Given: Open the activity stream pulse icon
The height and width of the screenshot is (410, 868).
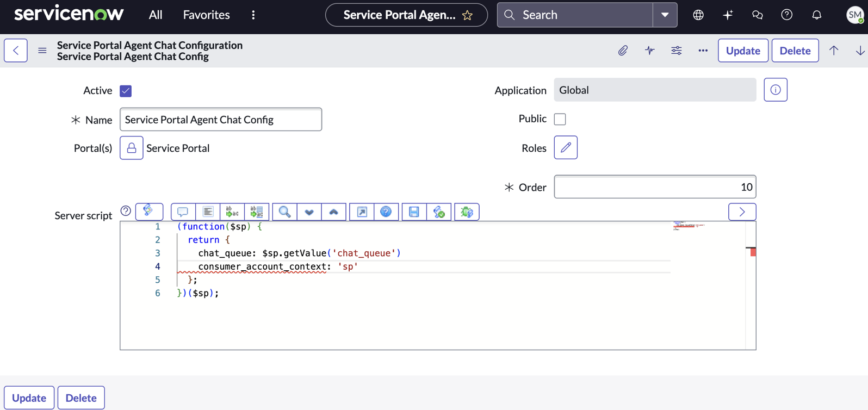Looking at the screenshot, I should [649, 51].
